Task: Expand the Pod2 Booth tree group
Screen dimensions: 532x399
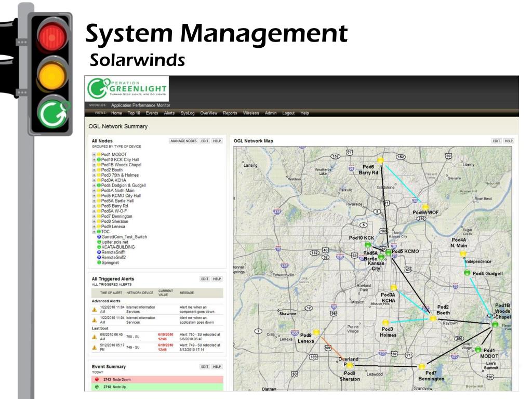Action: coord(94,170)
